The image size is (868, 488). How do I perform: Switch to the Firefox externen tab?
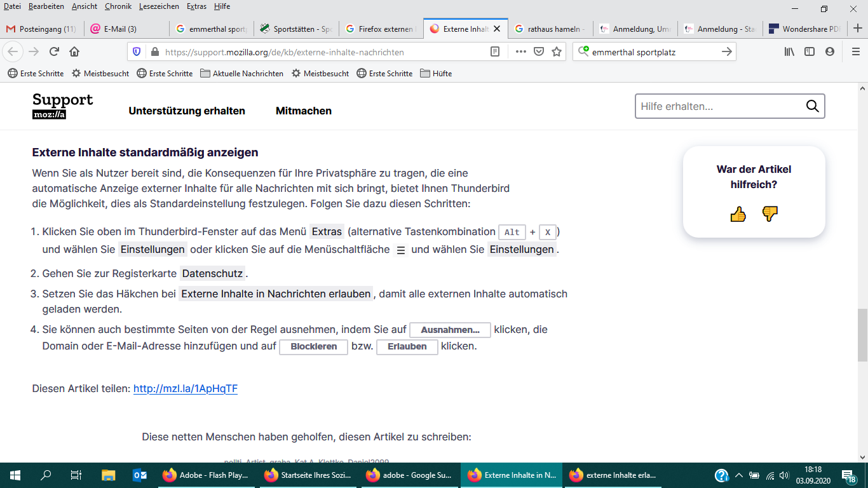click(381, 29)
